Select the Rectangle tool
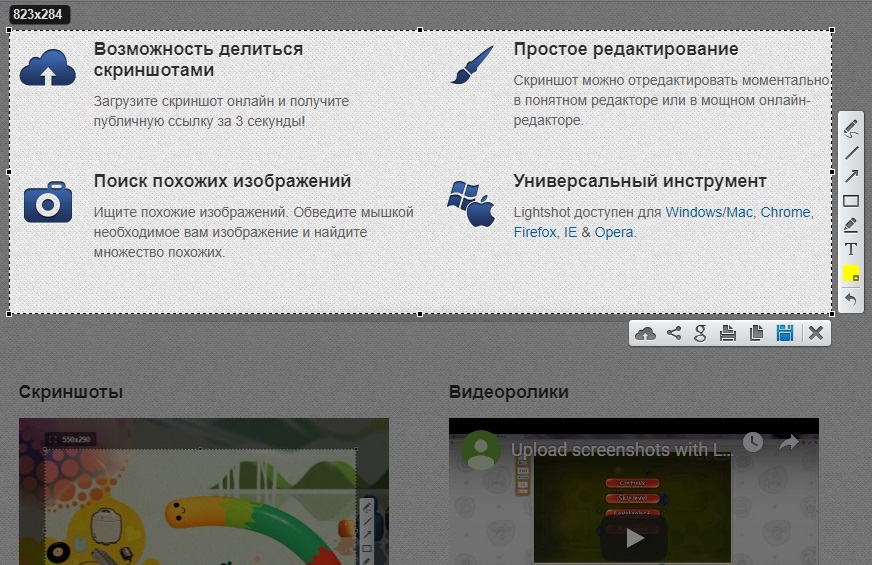 tap(851, 201)
